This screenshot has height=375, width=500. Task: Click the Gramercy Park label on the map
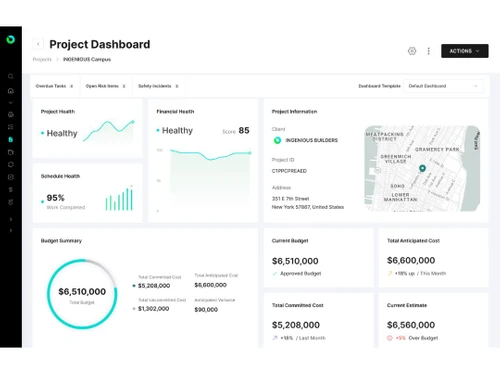pos(437,149)
